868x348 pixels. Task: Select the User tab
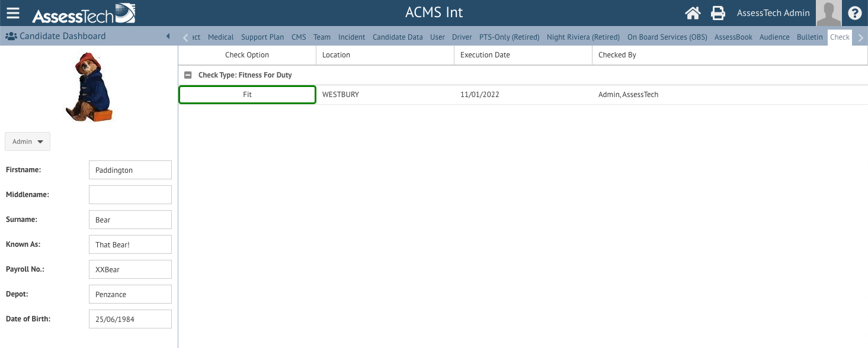click(437, 37)
